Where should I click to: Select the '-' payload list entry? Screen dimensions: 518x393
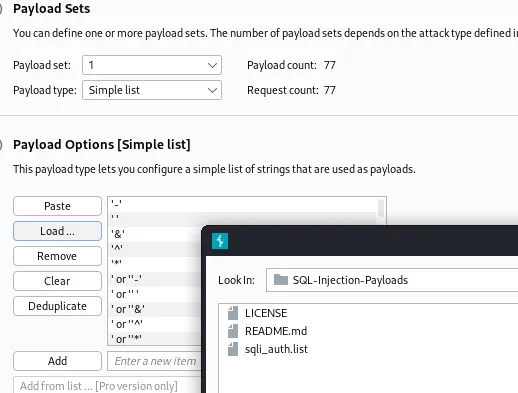coord(243,204)
